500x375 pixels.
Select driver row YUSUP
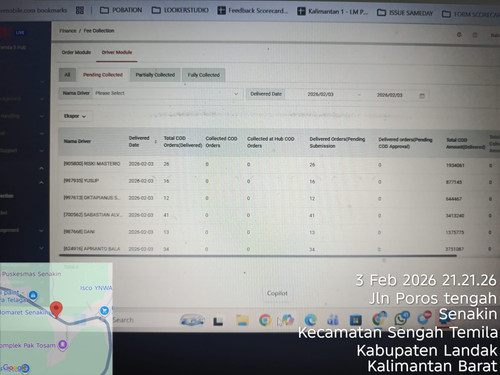(81, 181)
